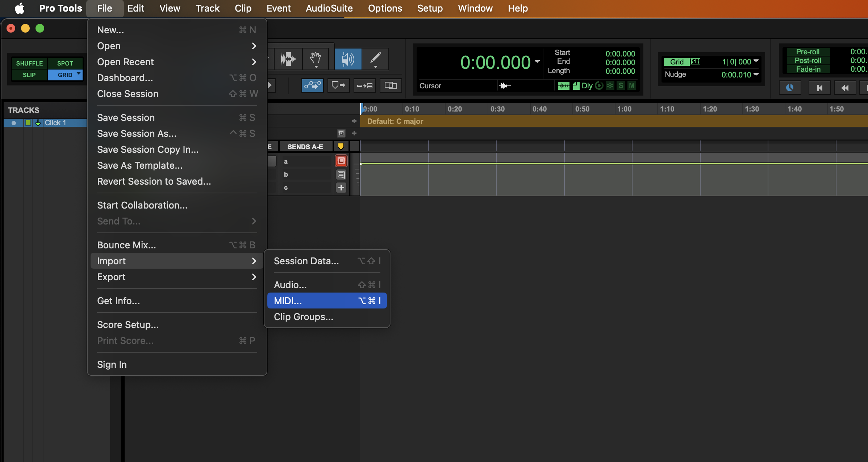Click track comments icon beside send b
This screenshot has height=462, width=868.
[341, 175]
